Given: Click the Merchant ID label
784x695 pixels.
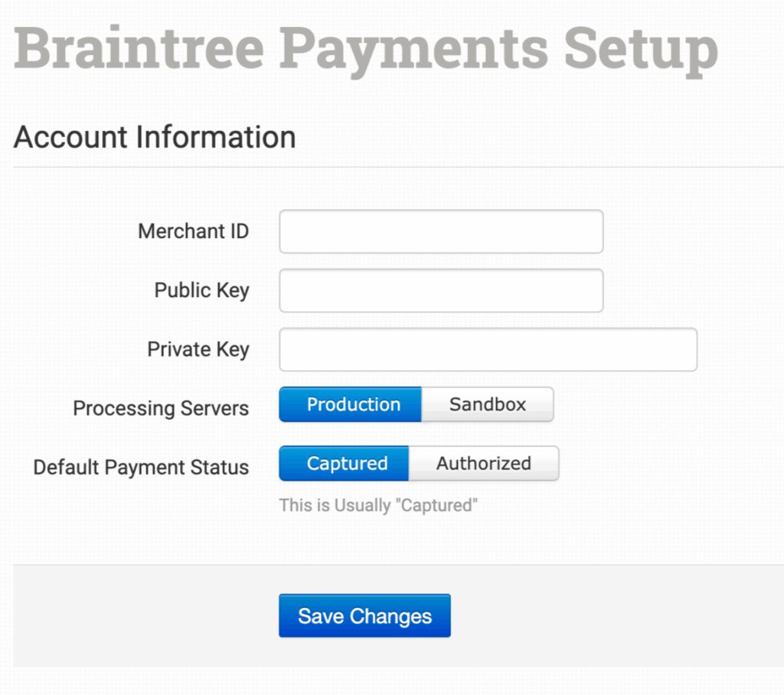Looking at the screenshot, I should point(193,231).
